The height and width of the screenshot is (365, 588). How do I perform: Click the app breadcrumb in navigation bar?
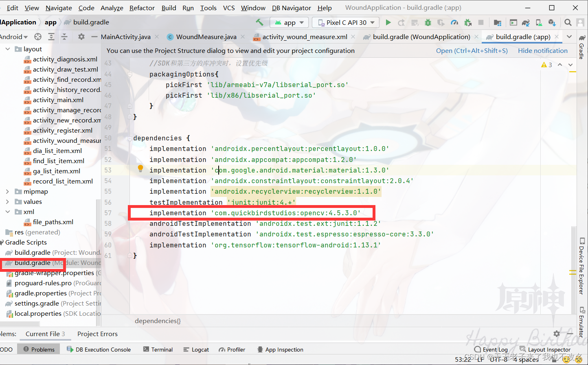coord(50,22)
